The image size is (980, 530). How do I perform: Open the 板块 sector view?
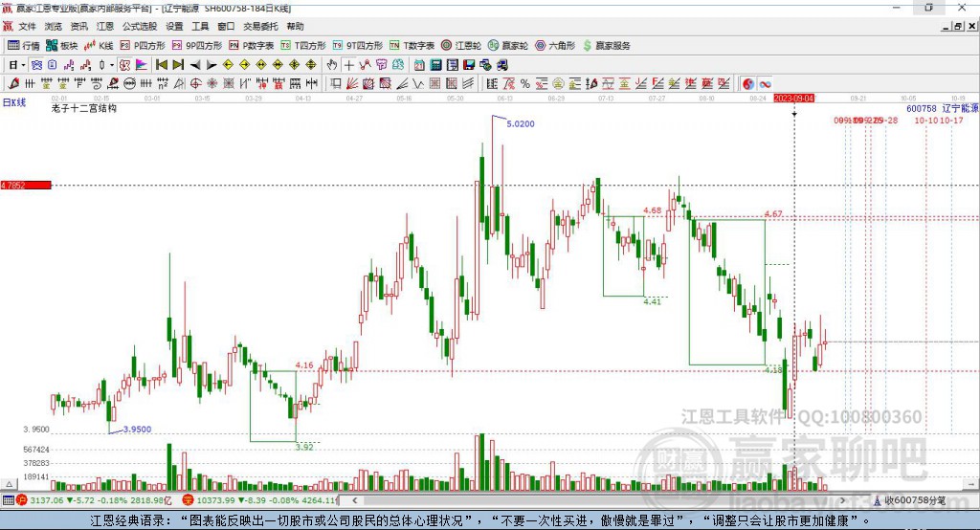tap(61, 46)
